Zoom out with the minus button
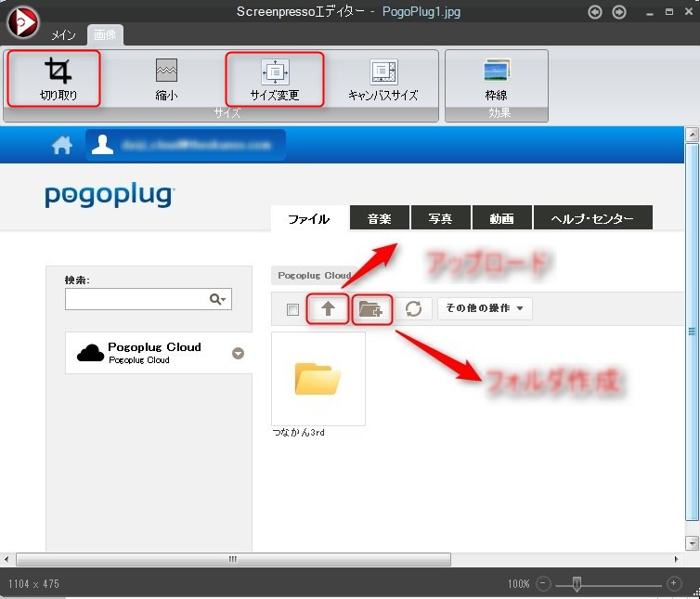700x599 pixels. tap(543, 583)
